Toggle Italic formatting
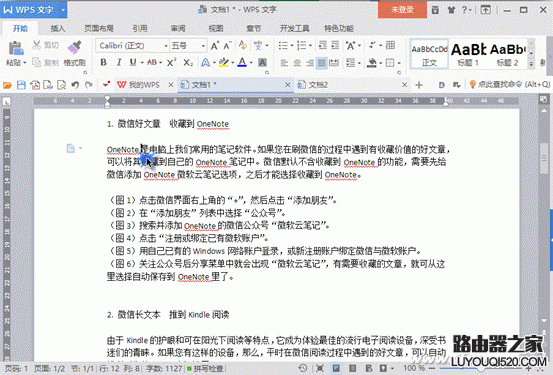This screenshot has height=375, width=553. tap(119, 63)
